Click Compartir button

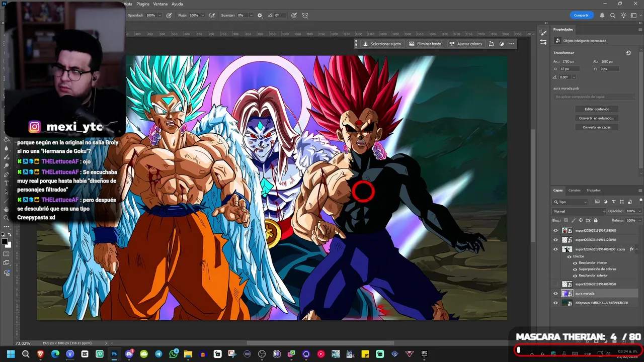(x=581, y=15)
